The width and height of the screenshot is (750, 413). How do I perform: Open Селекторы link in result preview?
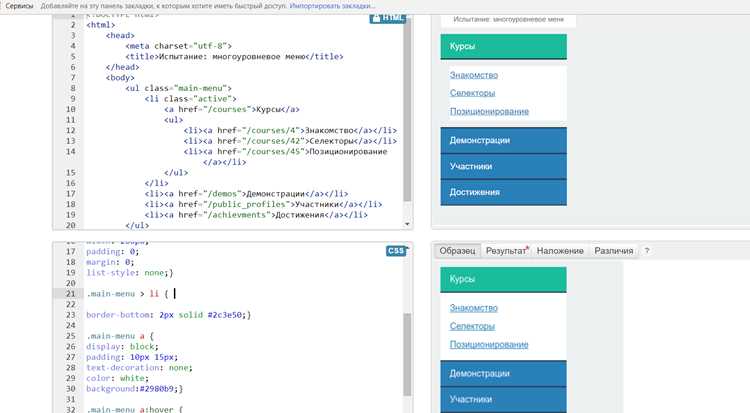click(472, 93)
